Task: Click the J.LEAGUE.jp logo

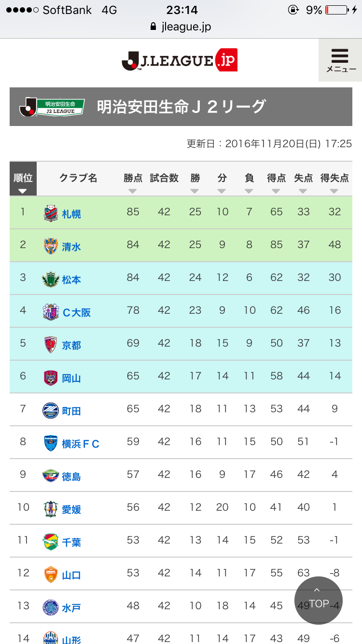Action: point(180,60)
